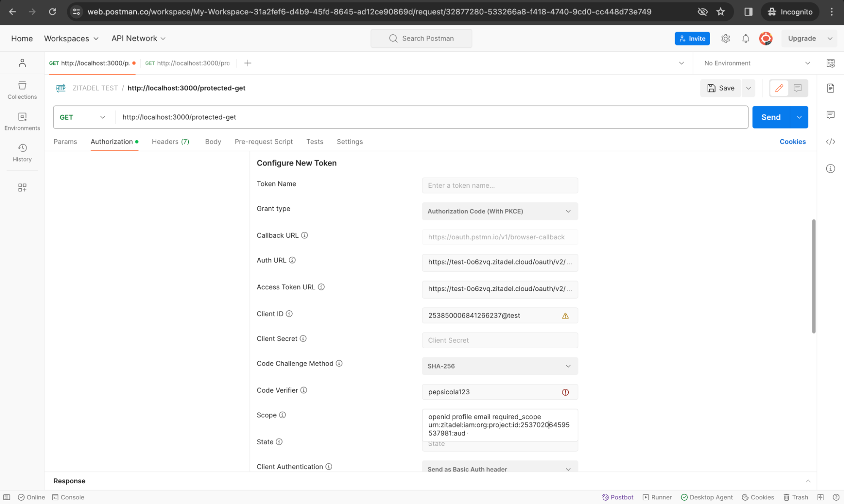Select the second GET localhost request tab
This screenshot has height=504, width=844.
click(187, 63)
